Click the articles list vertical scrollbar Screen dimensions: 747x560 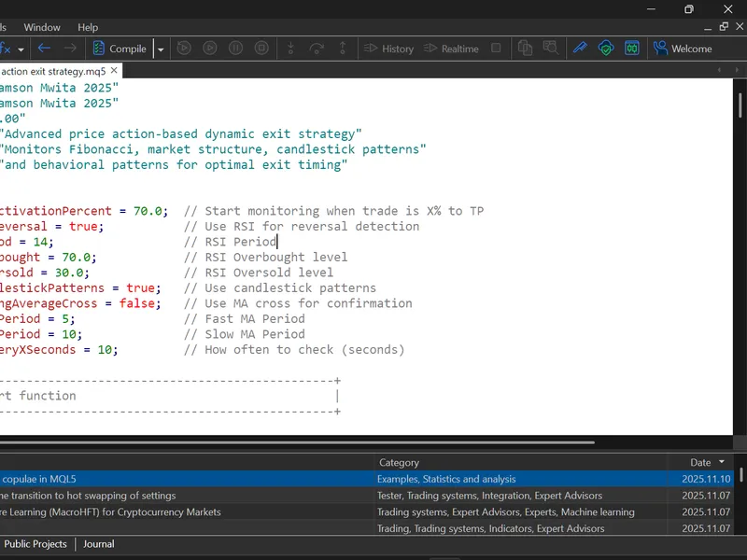tap(741, 475)
